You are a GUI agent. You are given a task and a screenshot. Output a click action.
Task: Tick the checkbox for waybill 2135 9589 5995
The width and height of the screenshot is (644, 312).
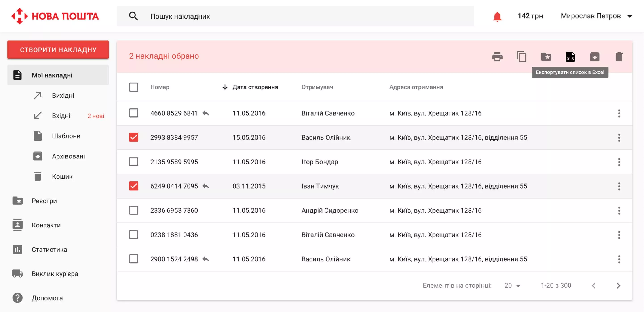pos(133,162)
